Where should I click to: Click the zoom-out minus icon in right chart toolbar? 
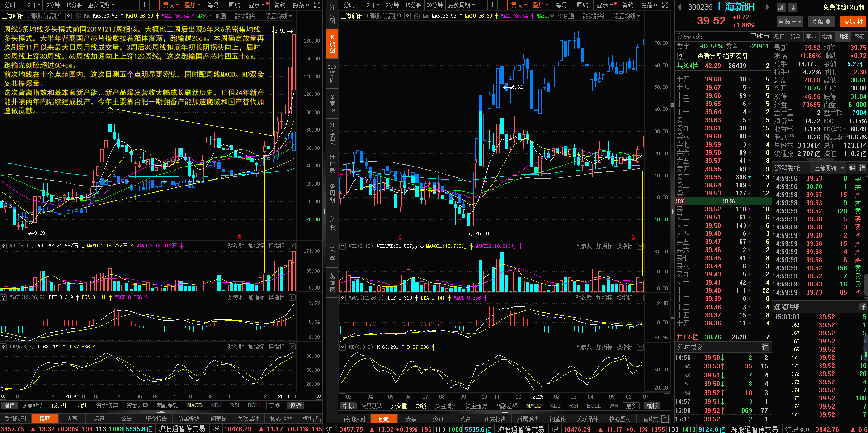(502, 5)
